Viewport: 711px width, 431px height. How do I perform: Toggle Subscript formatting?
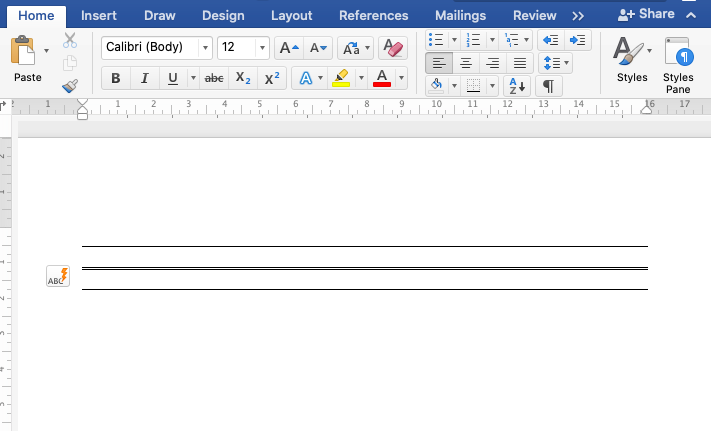tap(243, 78)
